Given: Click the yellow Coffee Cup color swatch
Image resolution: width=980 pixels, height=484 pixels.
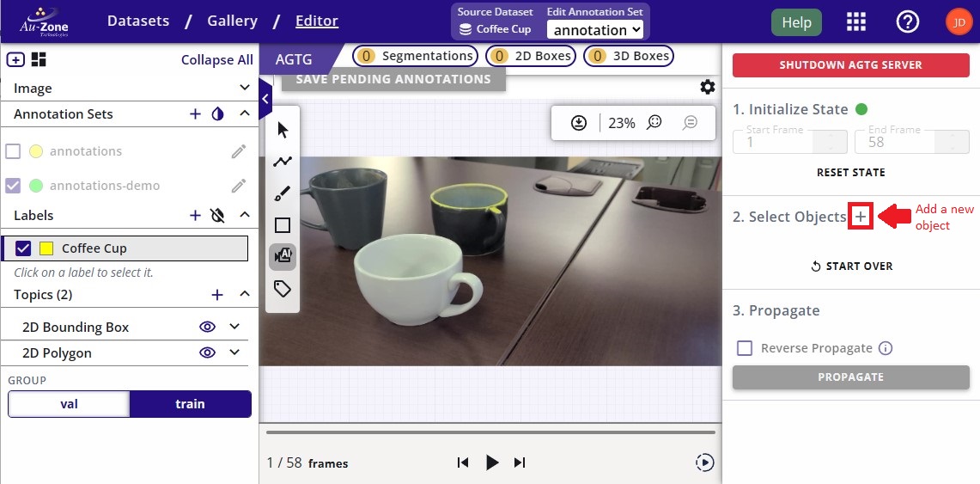Looking at the screenshot, I should 46,248.
